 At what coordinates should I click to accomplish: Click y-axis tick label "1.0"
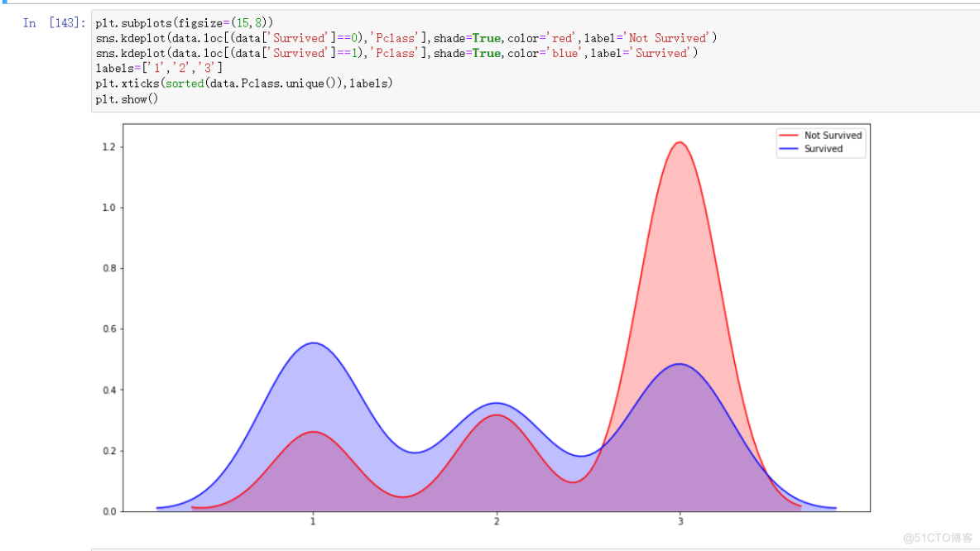[x=108, y=208]
